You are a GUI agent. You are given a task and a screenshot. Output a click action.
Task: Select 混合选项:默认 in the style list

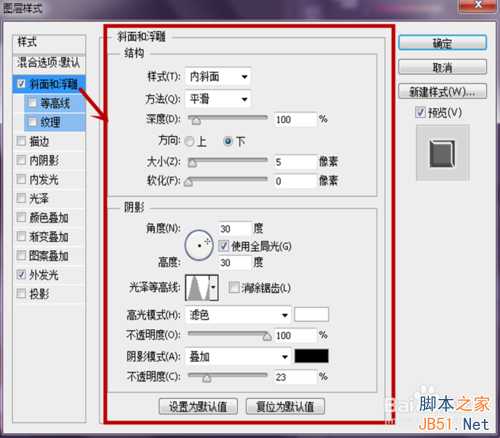coord(49,63)
